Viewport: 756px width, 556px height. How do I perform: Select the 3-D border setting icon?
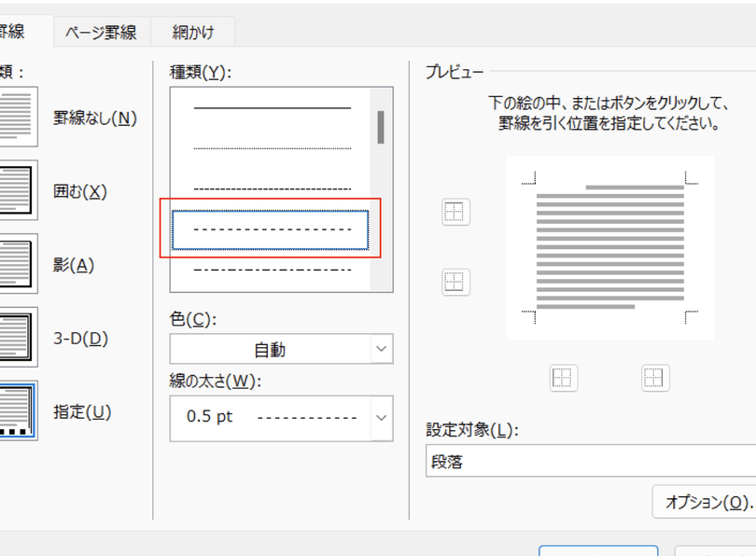(19, 339)
